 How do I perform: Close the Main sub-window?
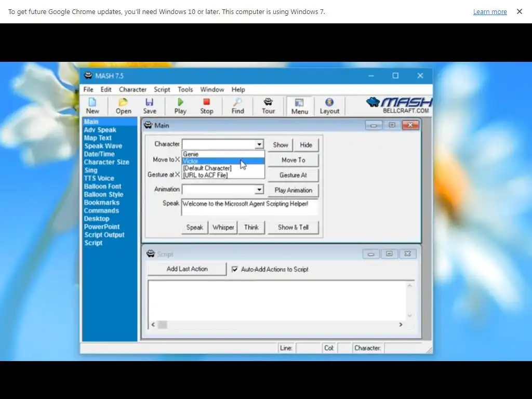pyautogui.click(x=410, y=125)
